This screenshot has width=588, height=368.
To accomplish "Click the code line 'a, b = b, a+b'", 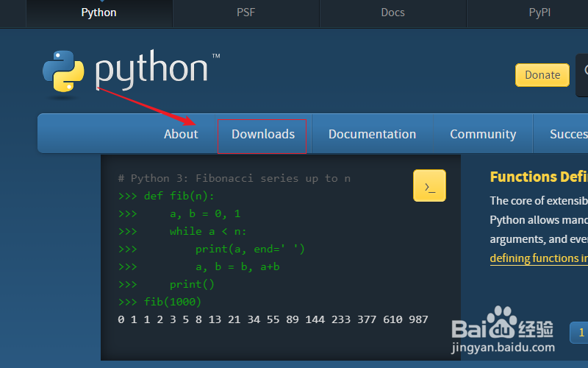I will (198, 266).
